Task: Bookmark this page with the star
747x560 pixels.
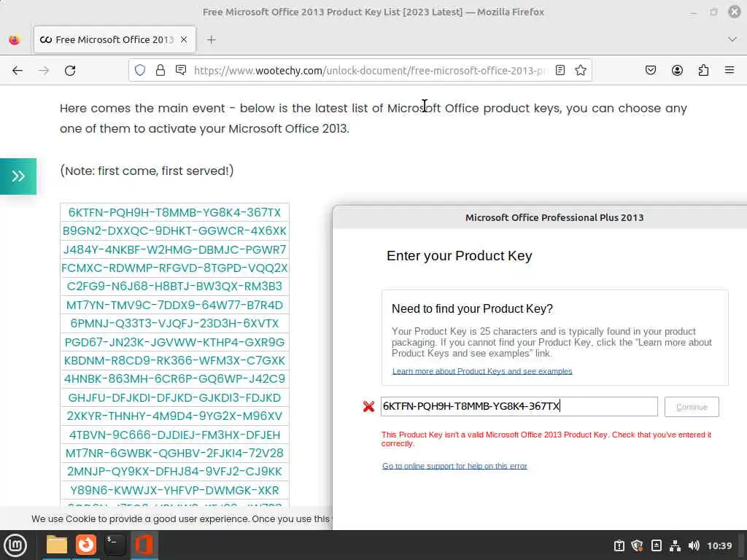Action: tap(580, 71)
